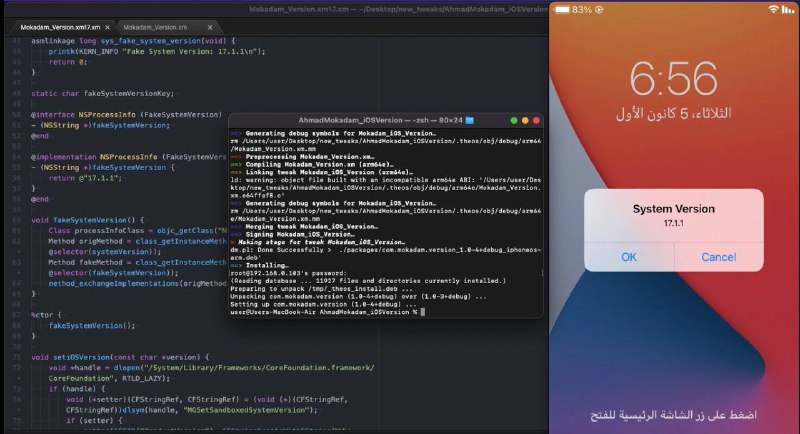Click the red button on terminal window
Viewport: 800px width, 434px height.
click(x=536, y=120)
